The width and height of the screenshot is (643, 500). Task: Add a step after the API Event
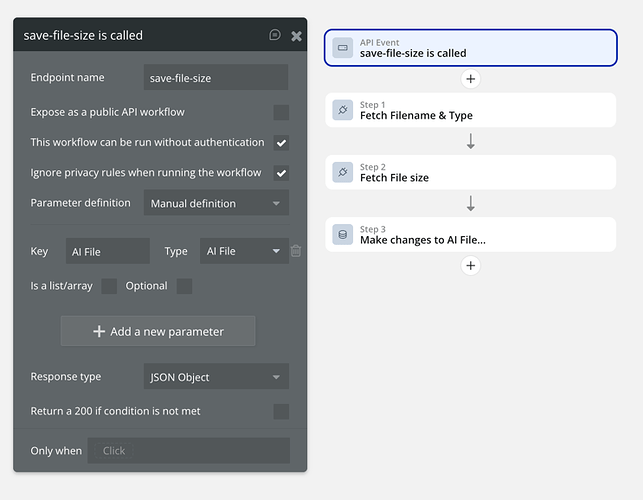[471, 79]
